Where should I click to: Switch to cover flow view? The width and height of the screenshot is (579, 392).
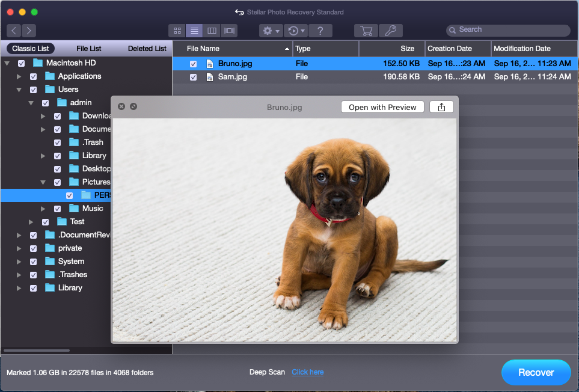pos(229,31)
